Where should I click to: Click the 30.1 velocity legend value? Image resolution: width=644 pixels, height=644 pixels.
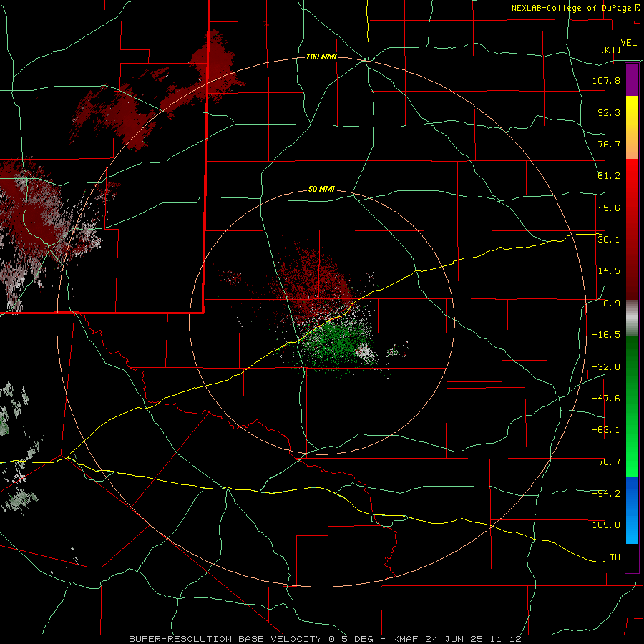[609, 240]
